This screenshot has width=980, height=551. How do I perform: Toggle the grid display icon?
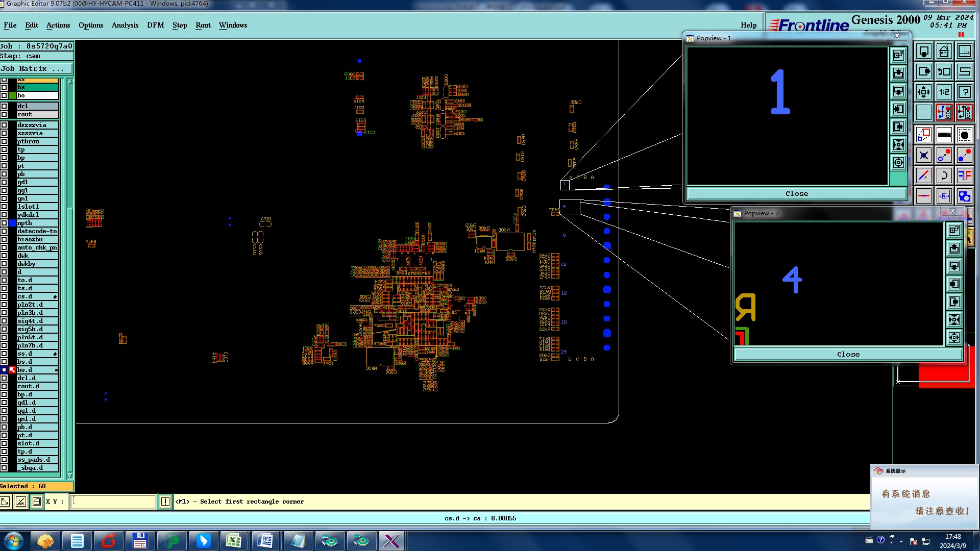(923, 112)
